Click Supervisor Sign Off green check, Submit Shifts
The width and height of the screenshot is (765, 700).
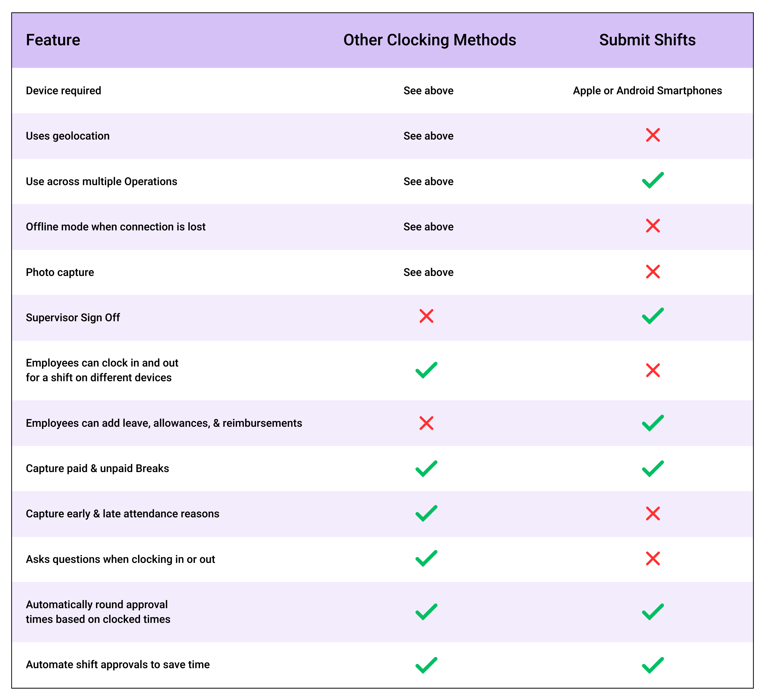coord(653,316)
